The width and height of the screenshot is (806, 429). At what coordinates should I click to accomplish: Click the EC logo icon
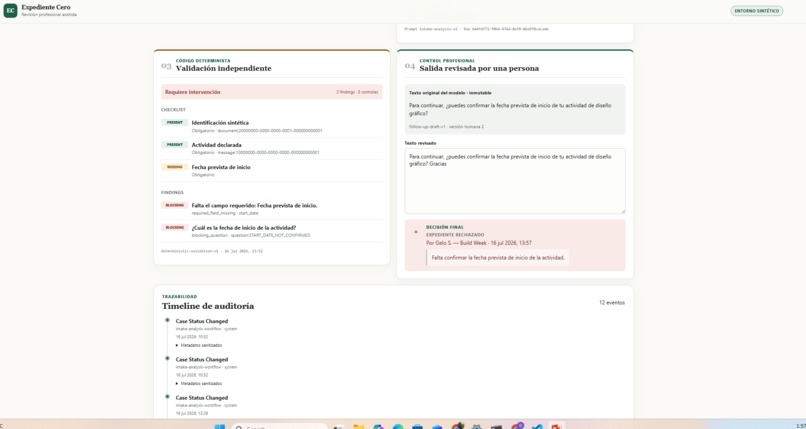point(10,10)
